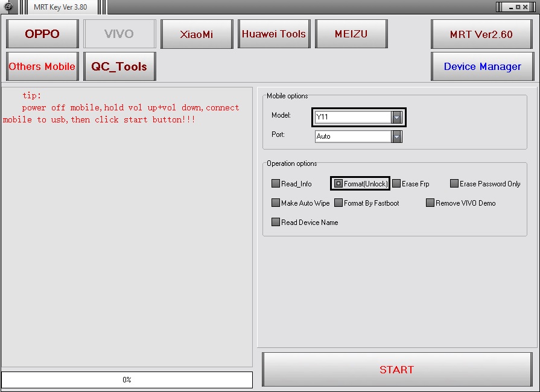Screen dimensions: 540x392
Task: Click the Mobile options group label
Action: click(x=287, y=96)
